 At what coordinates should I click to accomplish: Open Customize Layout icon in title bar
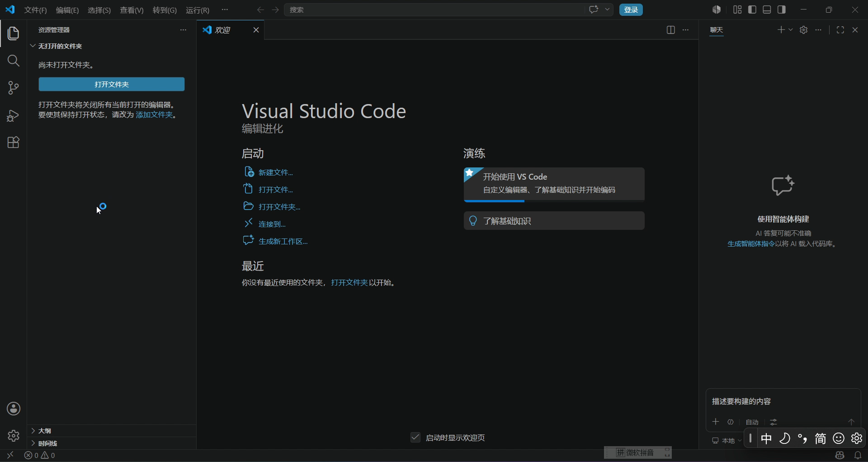737,10
